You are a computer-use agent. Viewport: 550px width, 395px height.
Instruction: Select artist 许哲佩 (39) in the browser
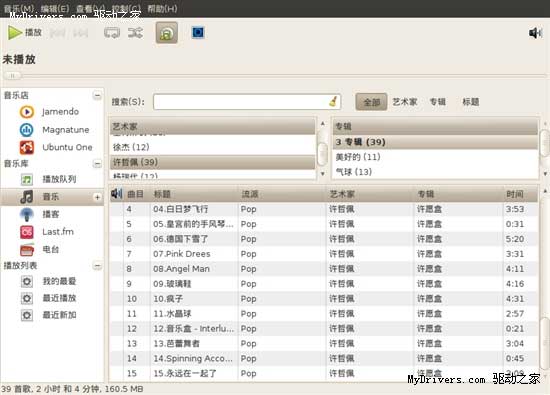(x=213, y=162)
